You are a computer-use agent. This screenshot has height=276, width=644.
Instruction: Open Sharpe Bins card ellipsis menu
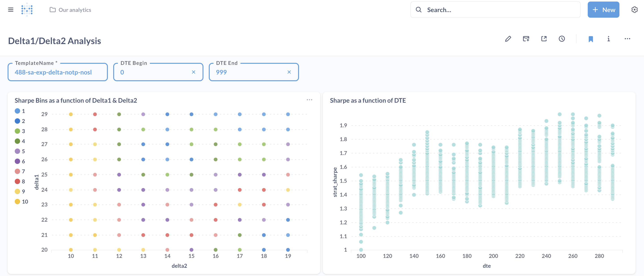[309, 100]
